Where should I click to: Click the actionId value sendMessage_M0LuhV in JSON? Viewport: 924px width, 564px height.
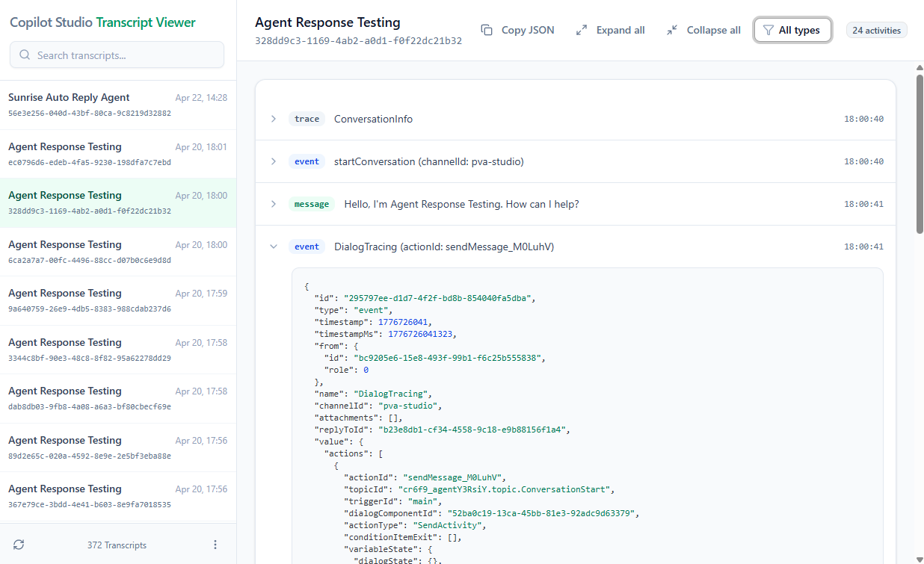(454, 477)
